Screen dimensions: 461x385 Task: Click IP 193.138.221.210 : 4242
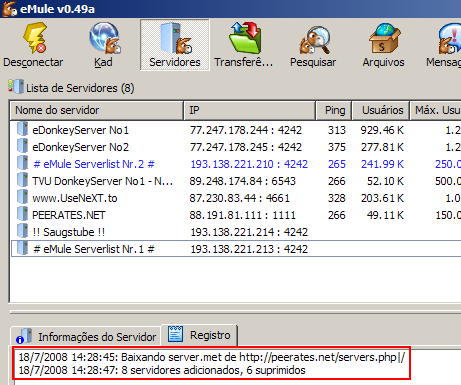pyautogui.click(x=249, y=164)
